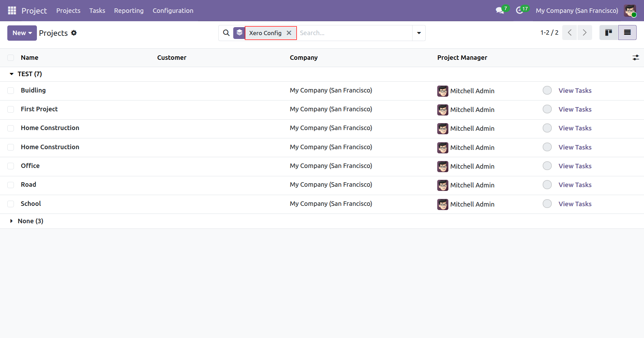Check the Office project checkbox

coord(11,166)
